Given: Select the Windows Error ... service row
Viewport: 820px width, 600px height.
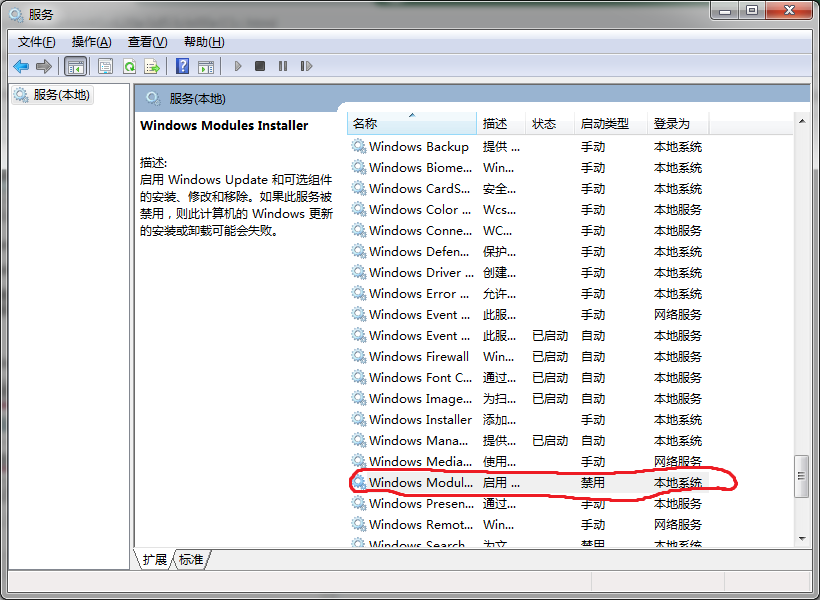Looking at the screenshot, I should pos(528,293).
